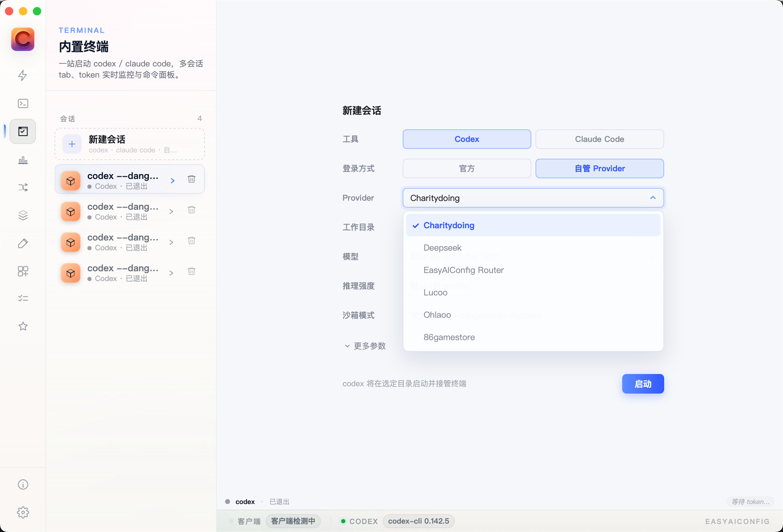This screenshot has height=532, width=783.
Task: Click the 内置终端 page title
Action: coord(84,46)
